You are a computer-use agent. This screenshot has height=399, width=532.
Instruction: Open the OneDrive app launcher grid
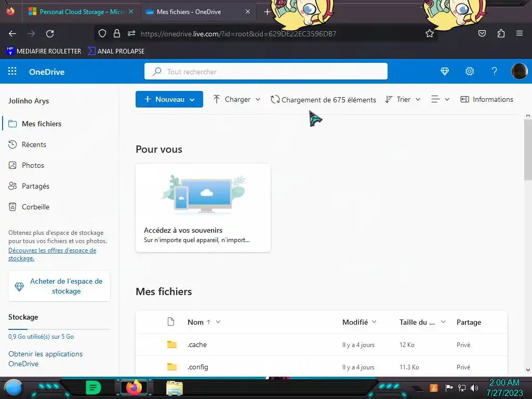(x=12, y=71)
